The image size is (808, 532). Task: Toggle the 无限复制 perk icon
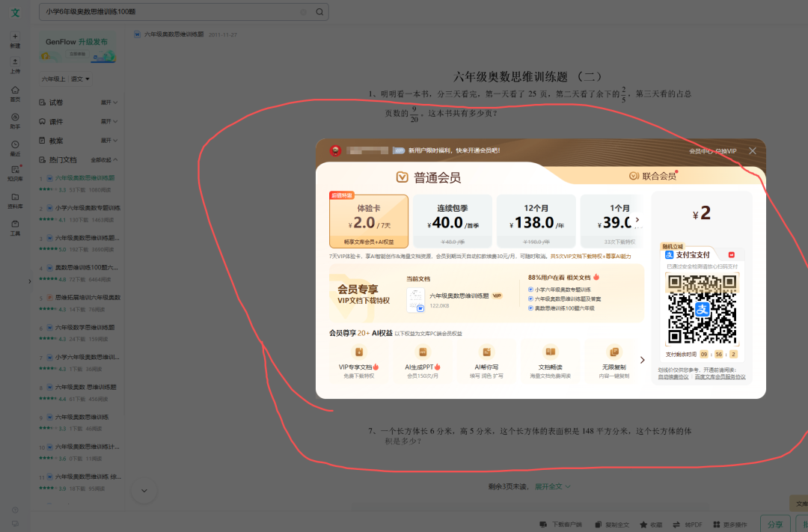tap(614, 352)
